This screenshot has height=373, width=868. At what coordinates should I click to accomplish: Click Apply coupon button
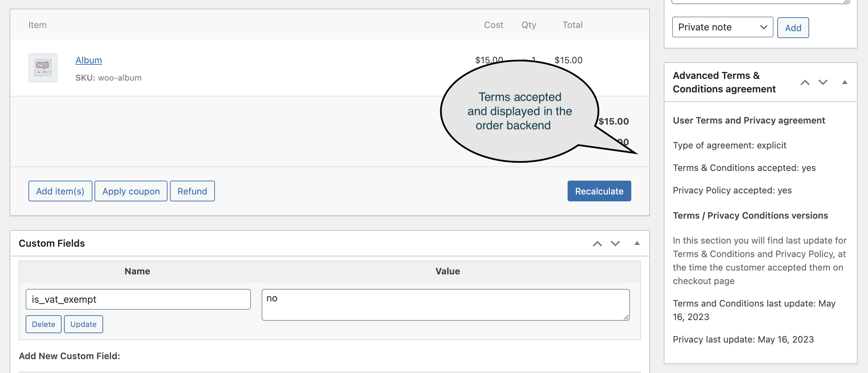pos(131,191)
